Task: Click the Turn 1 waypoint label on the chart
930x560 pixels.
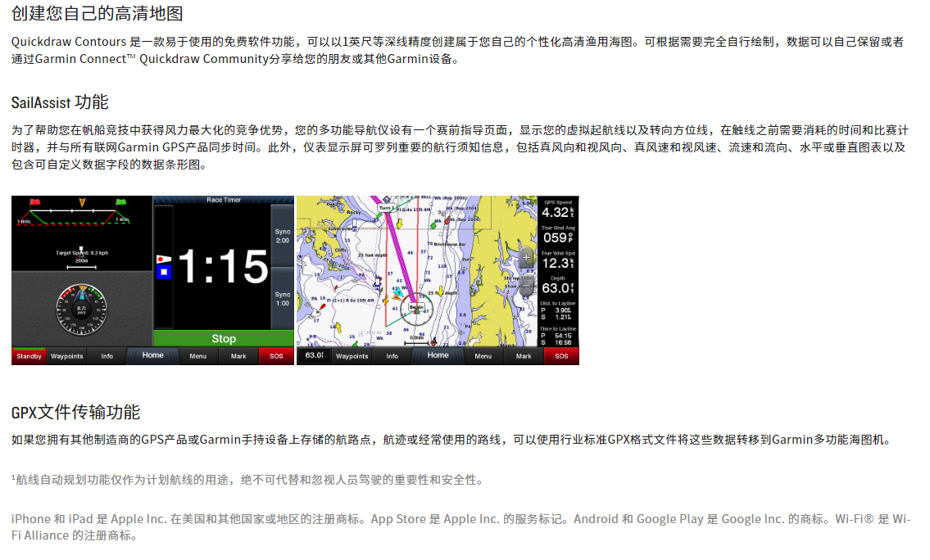Action: [385, 208]
